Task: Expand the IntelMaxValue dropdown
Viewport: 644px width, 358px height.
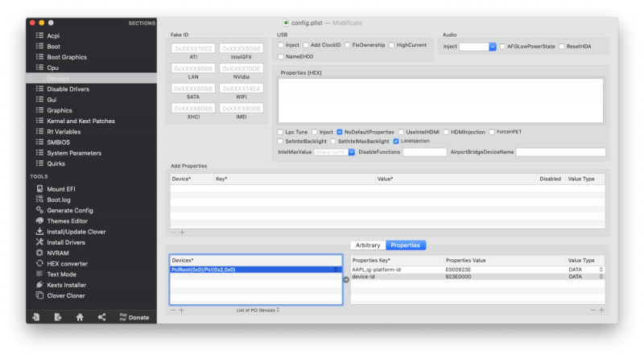Action: 351,151
